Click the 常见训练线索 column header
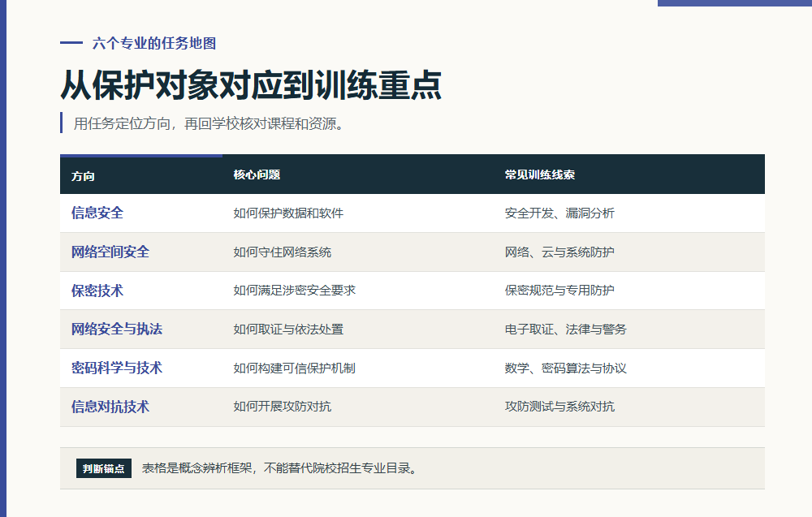The width and height of the screenshot is (812, 517). (540, 175)
